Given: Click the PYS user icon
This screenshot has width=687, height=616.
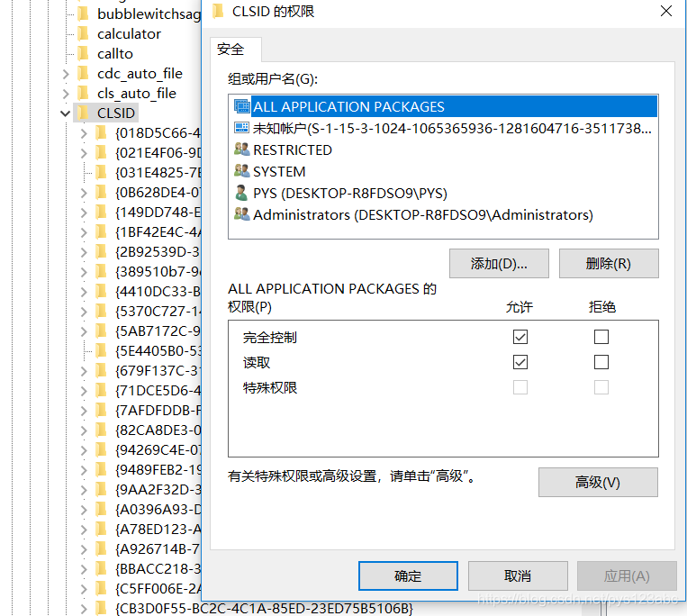Looking at the screenshot, I should pos(240,193).
